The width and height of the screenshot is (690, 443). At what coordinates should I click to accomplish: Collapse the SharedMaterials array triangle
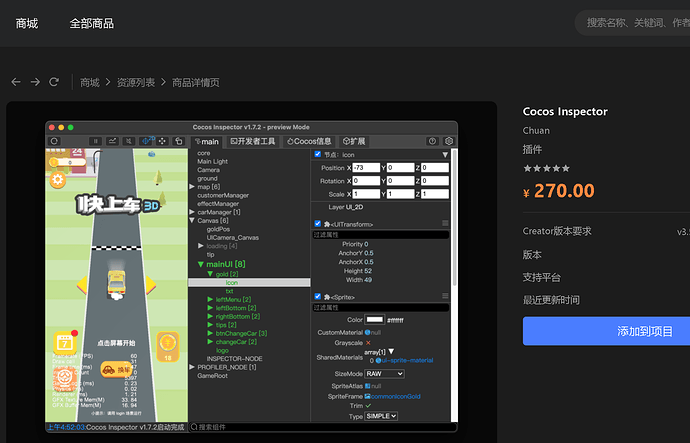391,351
